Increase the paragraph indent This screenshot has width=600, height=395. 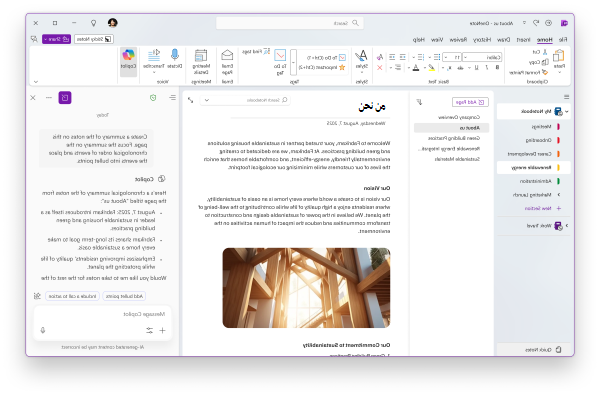click(392, 57)
